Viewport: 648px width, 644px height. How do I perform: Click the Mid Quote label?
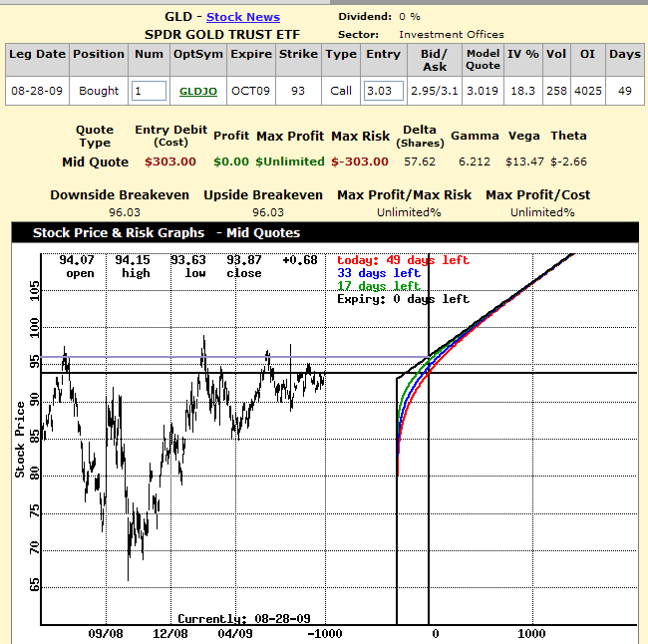95,162
